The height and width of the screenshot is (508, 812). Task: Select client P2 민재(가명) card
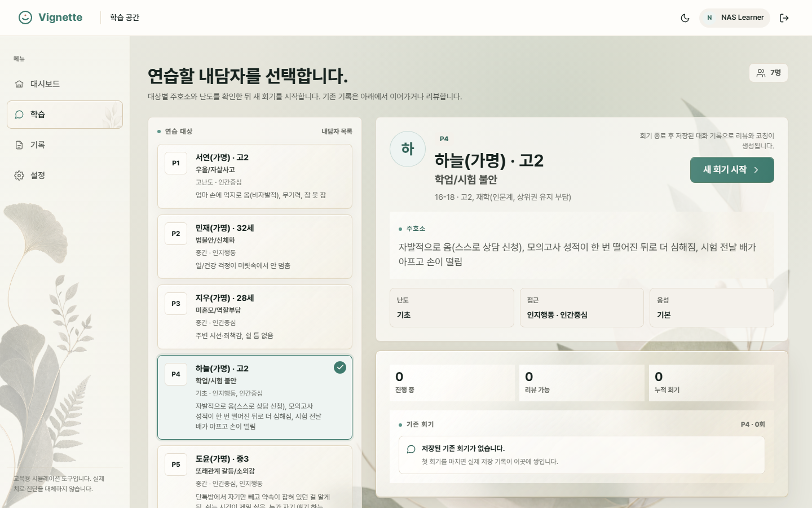pos(255,247)
